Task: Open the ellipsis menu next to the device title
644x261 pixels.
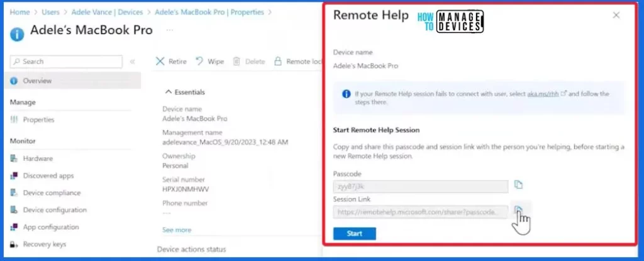Action: coord(170,30)
